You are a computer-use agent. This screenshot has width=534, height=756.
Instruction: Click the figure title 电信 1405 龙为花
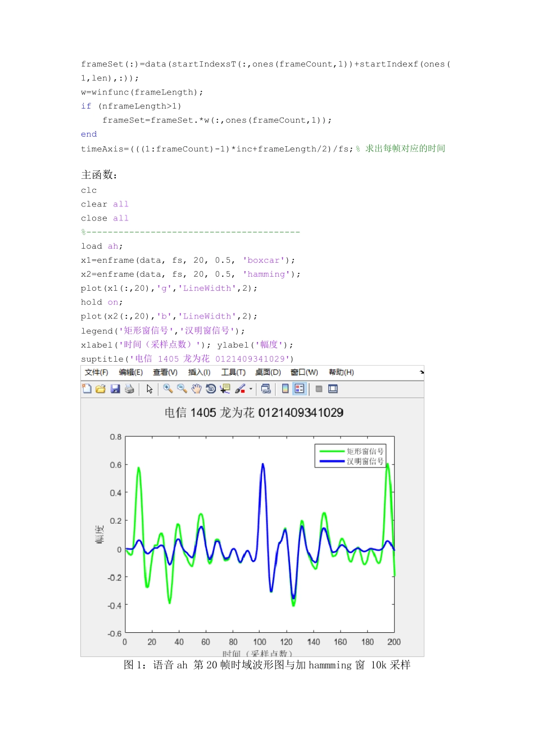254,413
